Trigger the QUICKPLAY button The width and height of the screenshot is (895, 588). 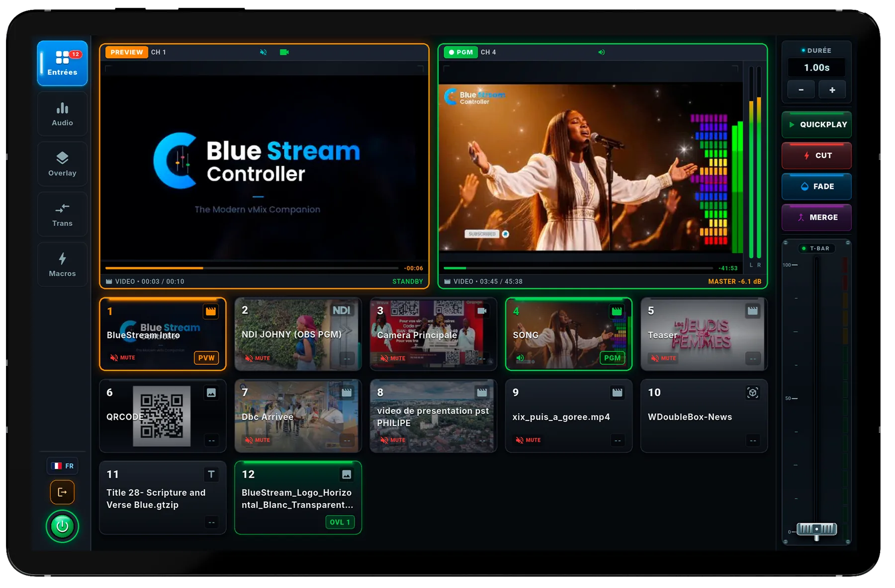816,125
